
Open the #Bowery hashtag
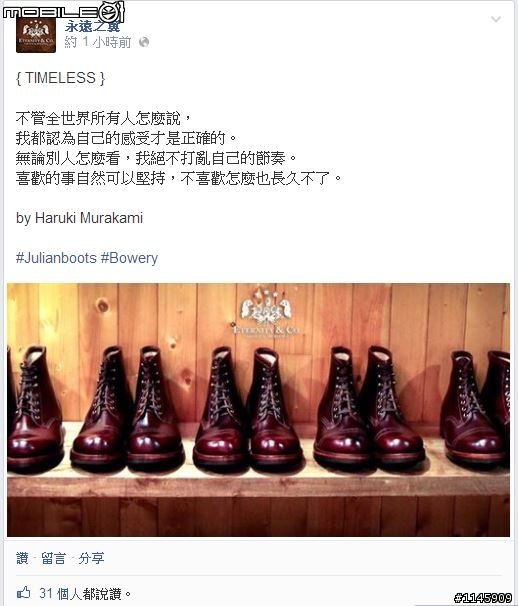point(129,258)
